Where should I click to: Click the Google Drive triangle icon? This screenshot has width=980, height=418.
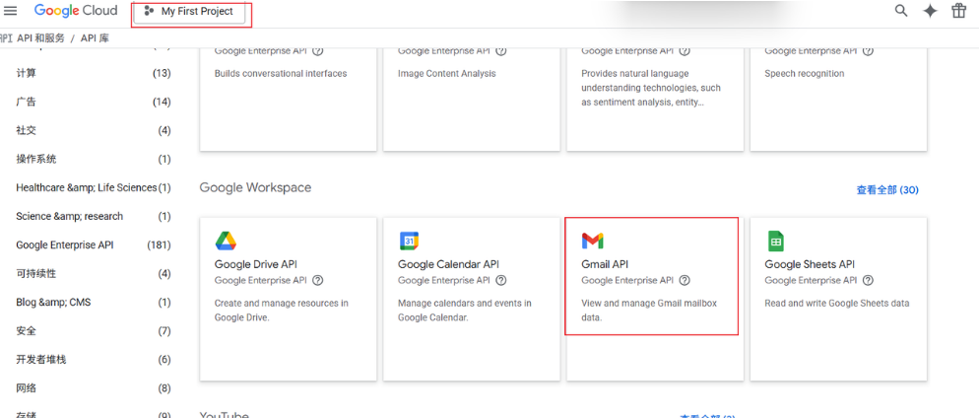coord(226,241)
